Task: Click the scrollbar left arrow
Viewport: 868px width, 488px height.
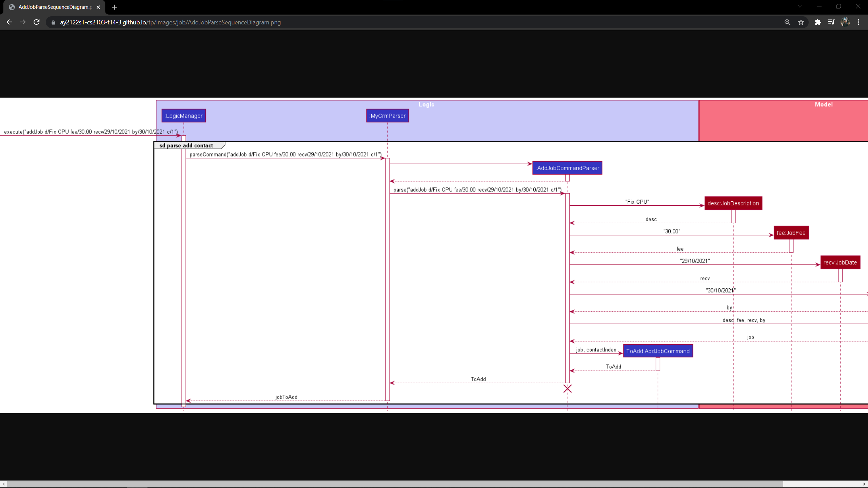Action: pyautogui.click(x=3, y=484)
